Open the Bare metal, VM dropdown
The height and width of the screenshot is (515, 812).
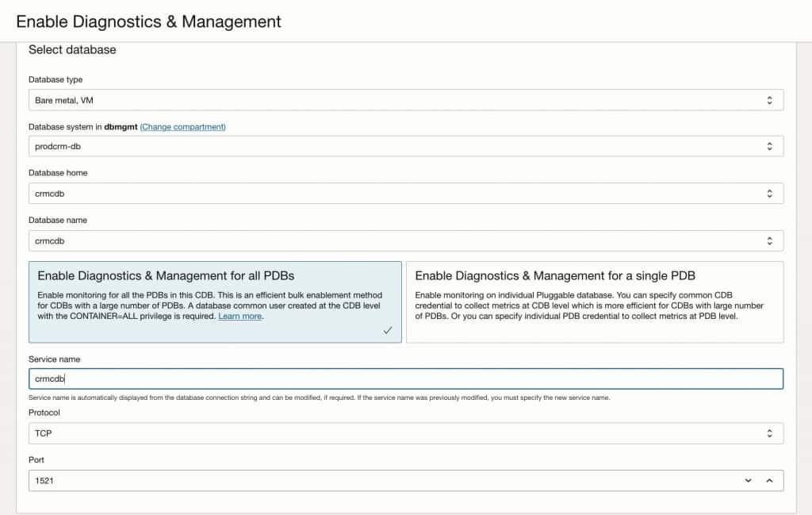click(x=396, y=100)
